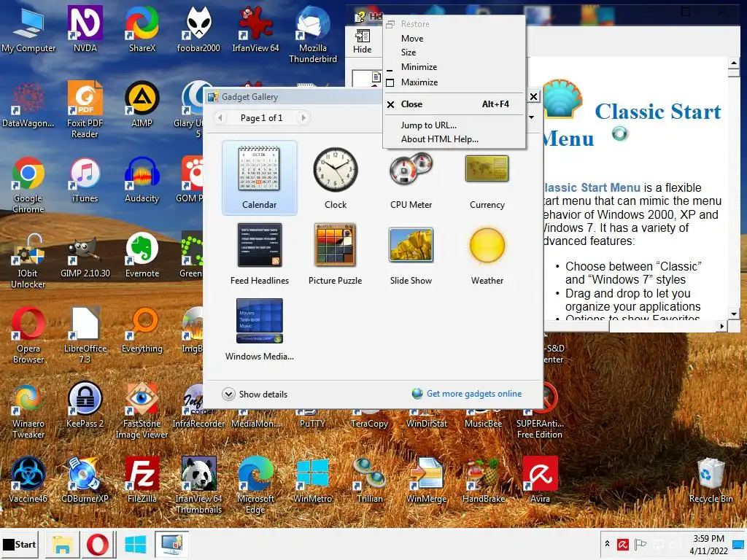747x560 pixels.
Task: Choose Maximize from the window menu
Action: point(454,82)
